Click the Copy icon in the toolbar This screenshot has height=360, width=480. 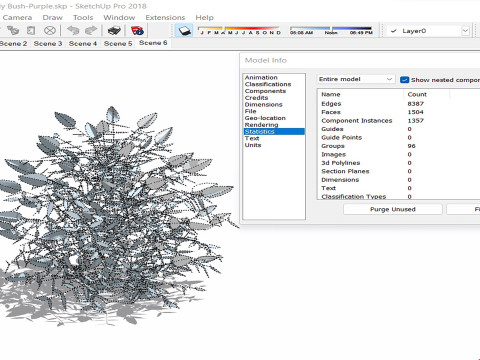click(13, 31)
